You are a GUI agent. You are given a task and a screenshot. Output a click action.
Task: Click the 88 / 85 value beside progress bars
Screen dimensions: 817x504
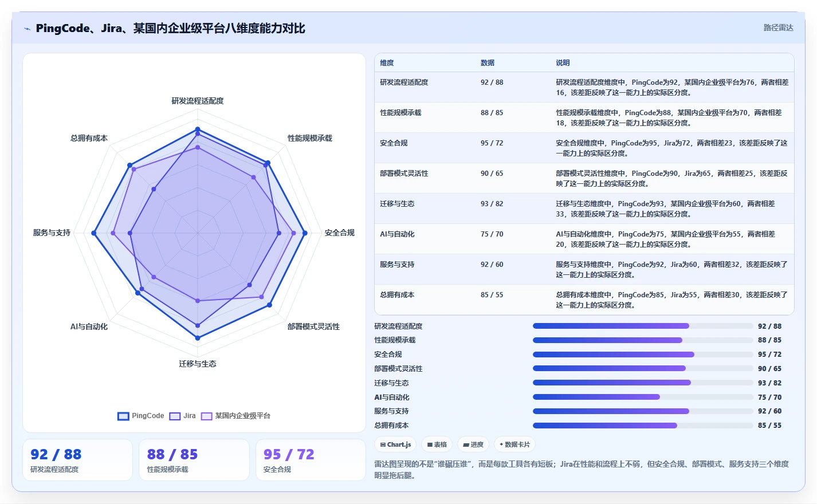pos(769,340)
